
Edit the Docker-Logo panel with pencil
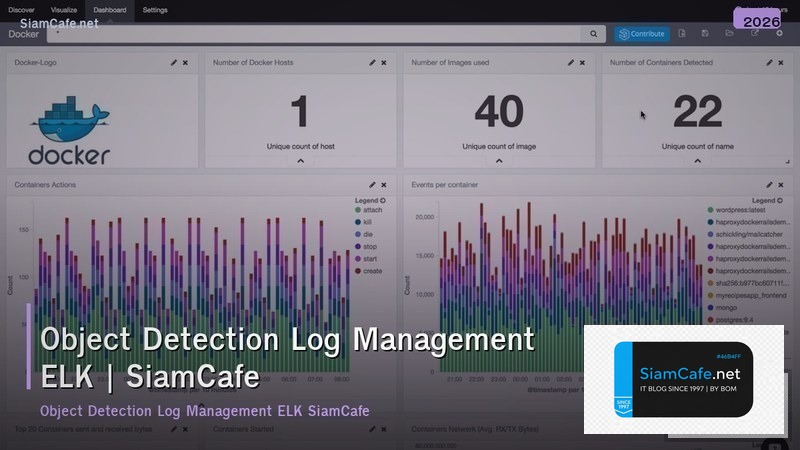click(173, 63)
